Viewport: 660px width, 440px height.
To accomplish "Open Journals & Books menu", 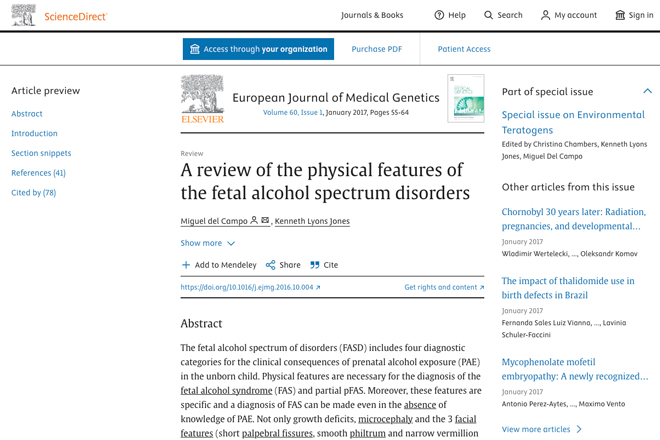I will [x=372, y=15].
